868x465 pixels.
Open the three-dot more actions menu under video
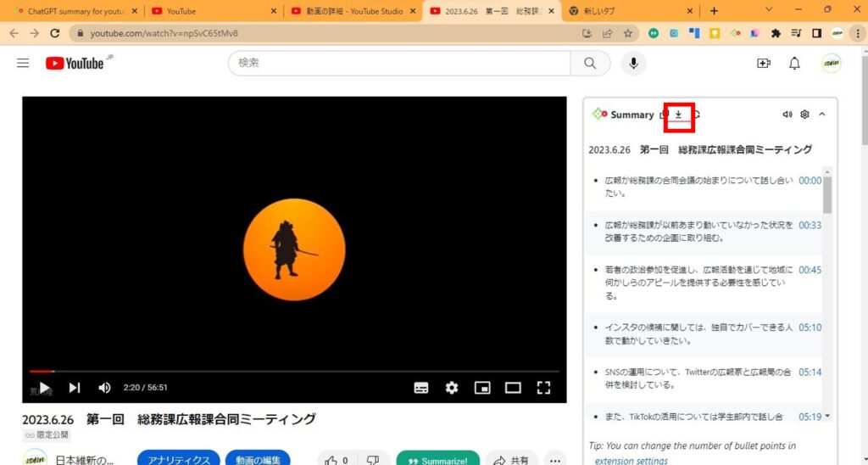coord(555,460)
